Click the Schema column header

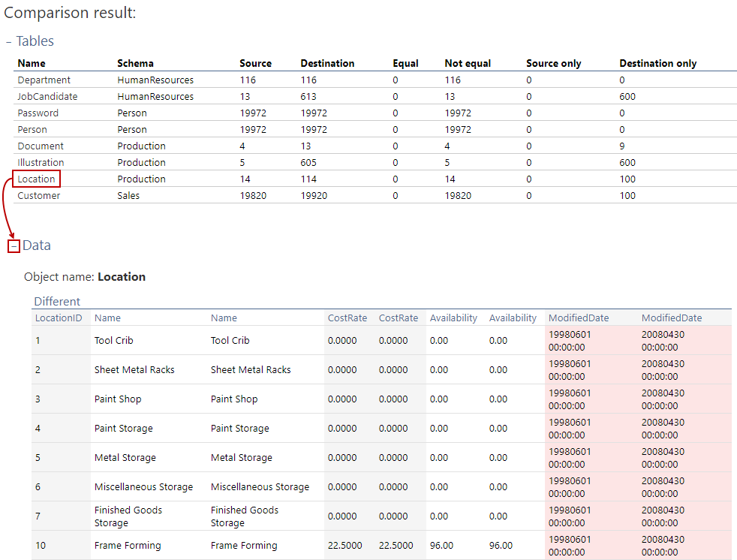coord(136,64)
